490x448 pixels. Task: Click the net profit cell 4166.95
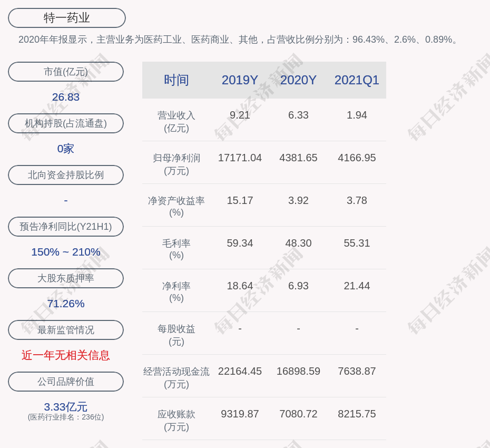click(357, 158)
